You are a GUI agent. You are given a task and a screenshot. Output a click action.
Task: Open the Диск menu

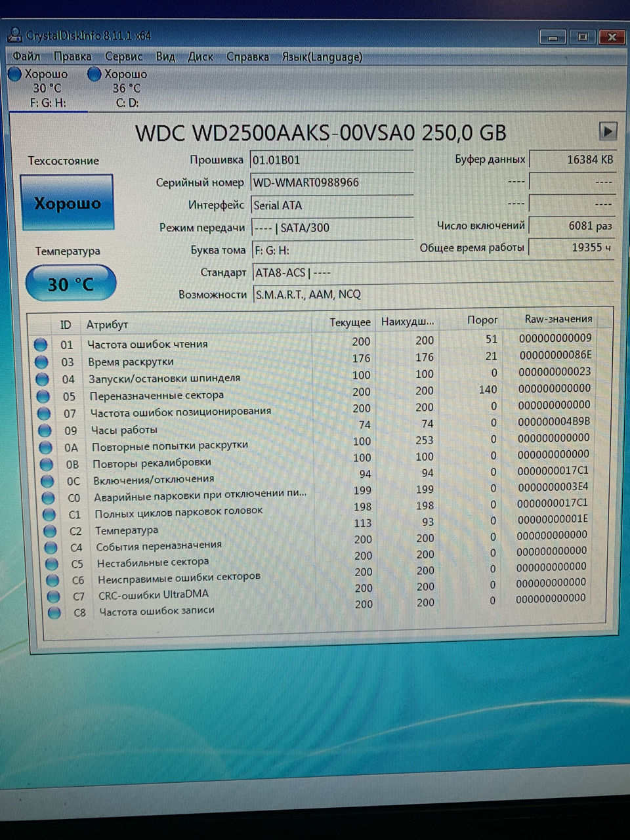coord(201,57)
